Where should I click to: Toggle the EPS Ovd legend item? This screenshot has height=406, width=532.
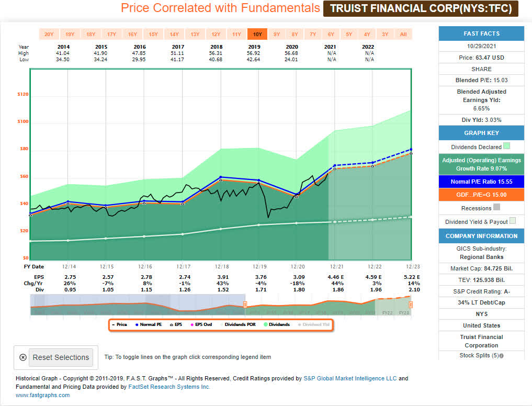pos(201,325)
